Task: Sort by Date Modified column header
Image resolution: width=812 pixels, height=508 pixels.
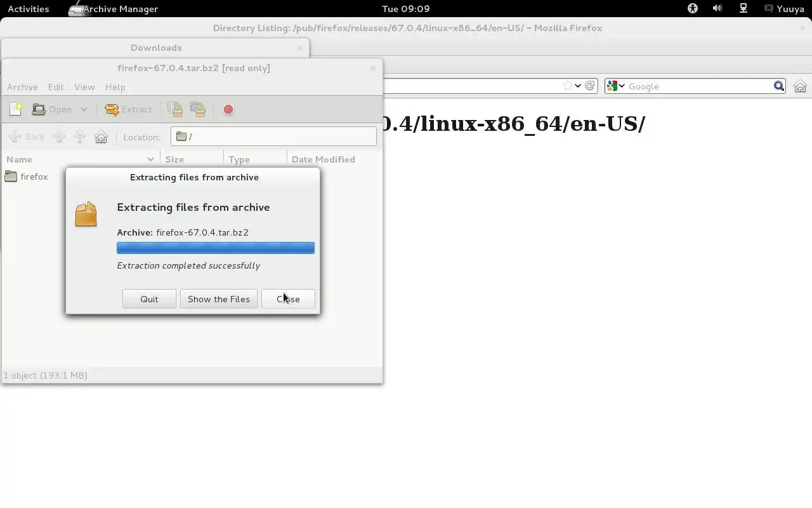Action: [334, 159]
